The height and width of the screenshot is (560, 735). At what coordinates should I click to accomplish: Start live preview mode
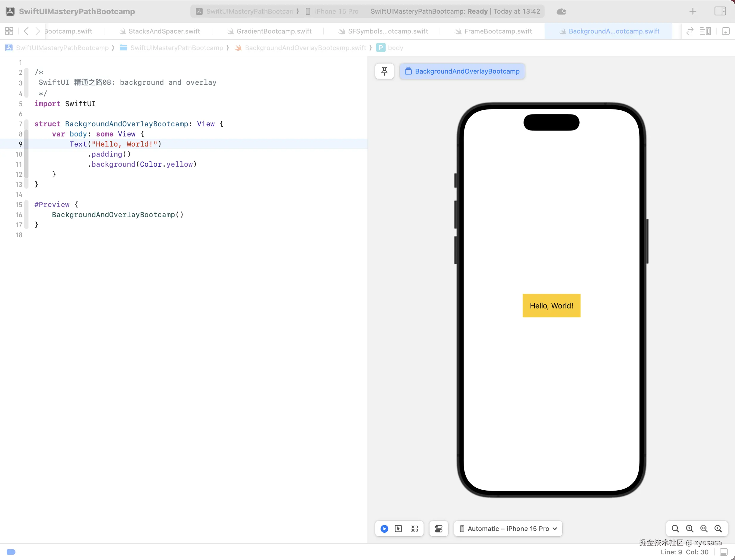tap(384, 529)
